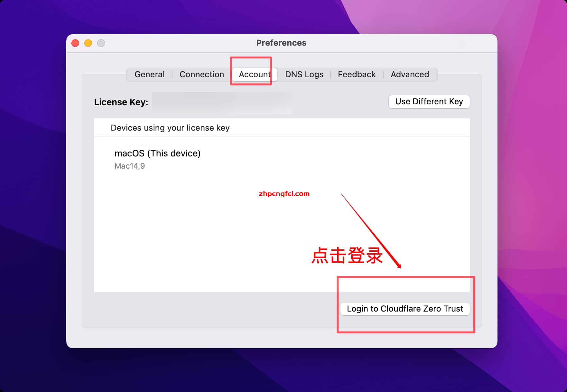Open the Connection tab
Image resolution: width=567 pixels, height=392 pixels.
[x=201, y=74]
